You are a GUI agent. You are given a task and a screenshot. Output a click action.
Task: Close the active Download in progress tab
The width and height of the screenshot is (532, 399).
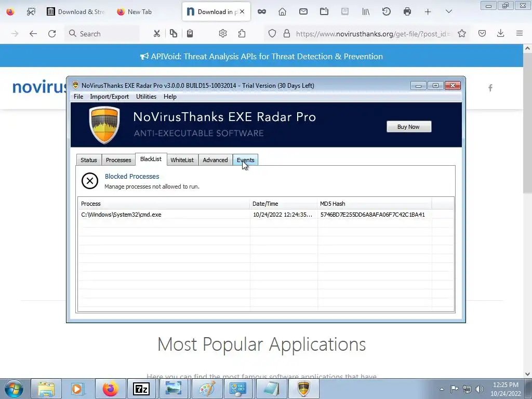coord(242,11)
